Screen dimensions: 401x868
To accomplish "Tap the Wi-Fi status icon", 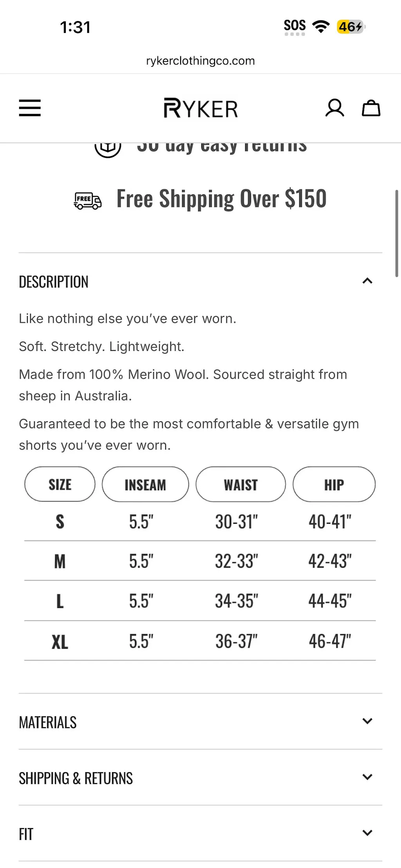I will pyautogui.click(x=321, y=27).
